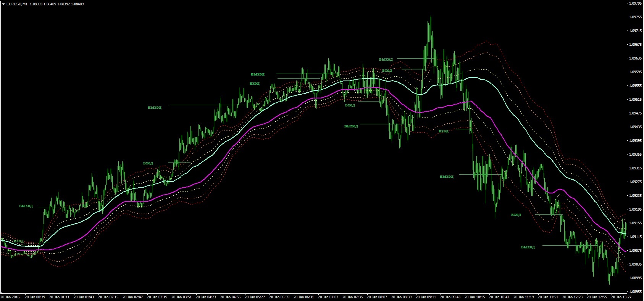Click price scale label 1.09635
Viewport: 644px width, 301px height.
coord(636,58)
